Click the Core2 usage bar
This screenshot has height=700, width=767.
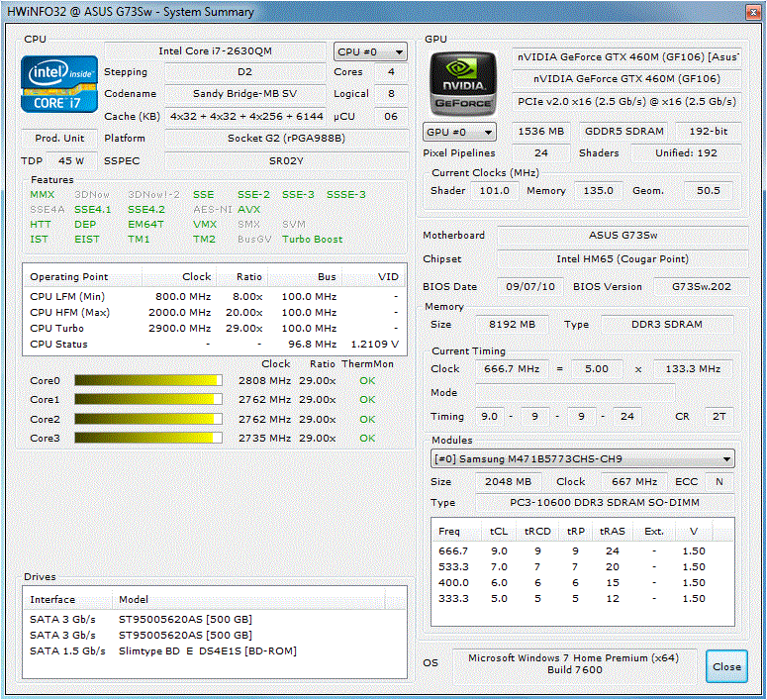coord(148,419)
